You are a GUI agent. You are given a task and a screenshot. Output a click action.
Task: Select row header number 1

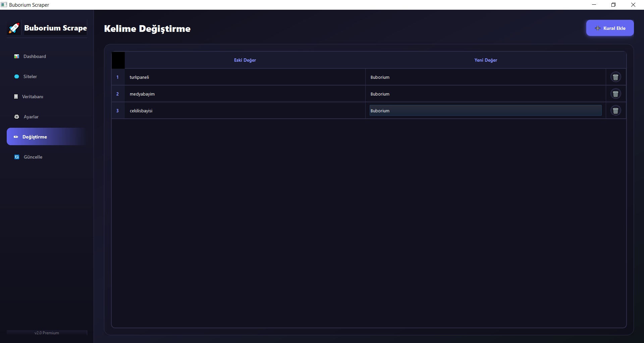click(118, 77)
